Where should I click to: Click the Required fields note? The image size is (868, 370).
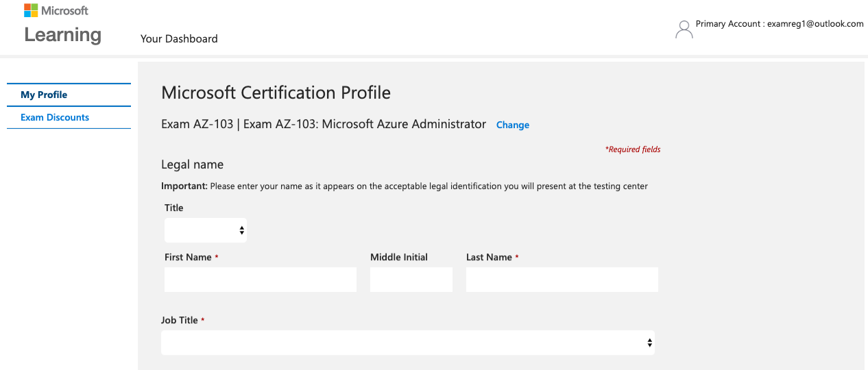(x=633, y=149)
